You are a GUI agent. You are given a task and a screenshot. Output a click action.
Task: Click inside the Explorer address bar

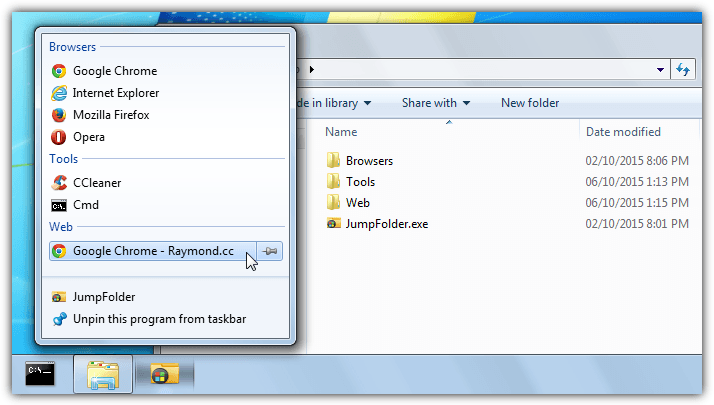click(x=483, y=70)
